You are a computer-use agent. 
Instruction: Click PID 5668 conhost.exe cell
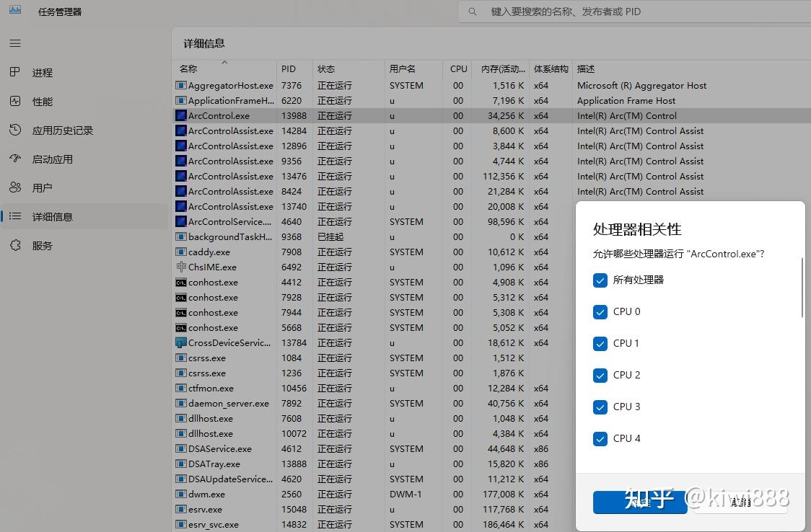pos(291,328)
